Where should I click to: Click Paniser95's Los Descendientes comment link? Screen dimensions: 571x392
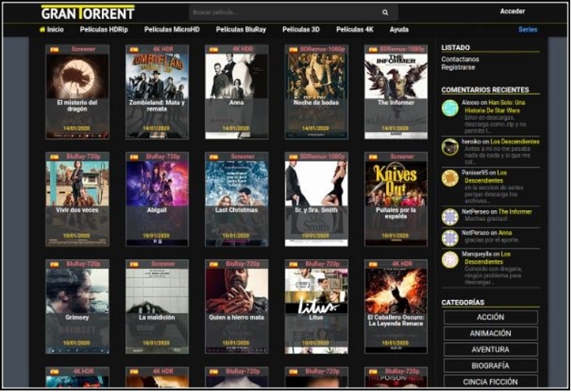486,177
